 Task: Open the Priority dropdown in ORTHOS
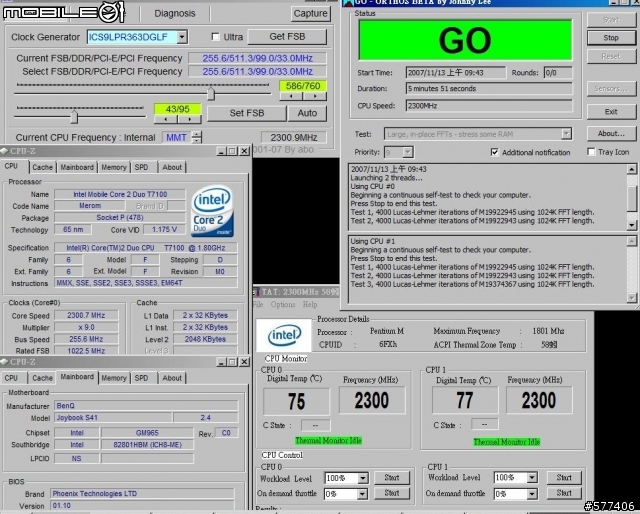click(x=407, y=152)
